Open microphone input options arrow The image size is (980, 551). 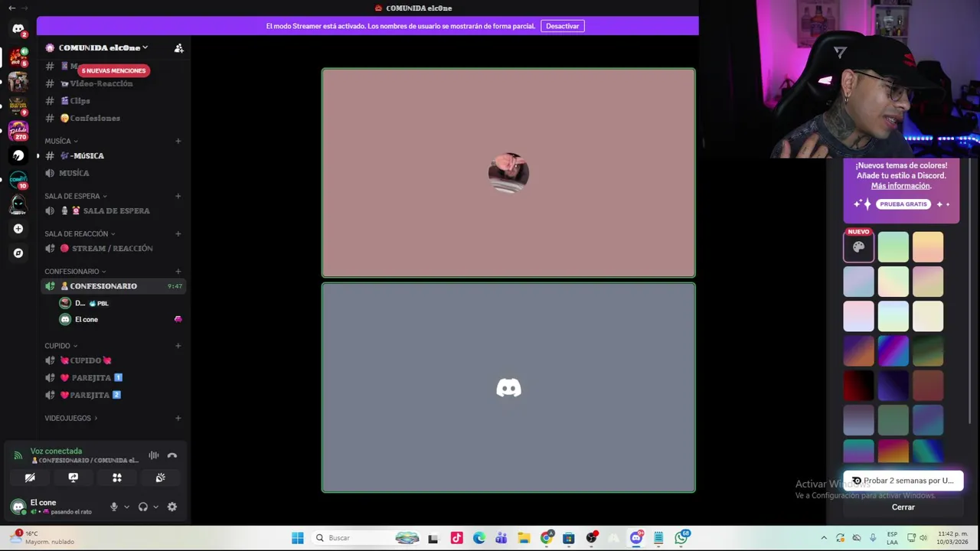pyautogui.click(x=126, y=507)
